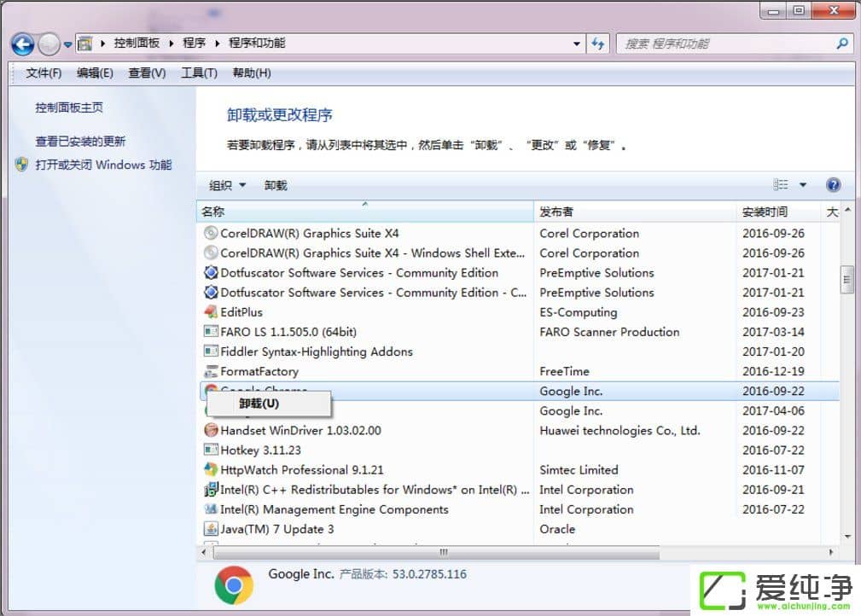Click the refresh button beside address bar
The height and width of the screenshot is (616, 861).
tap(598, 44)
